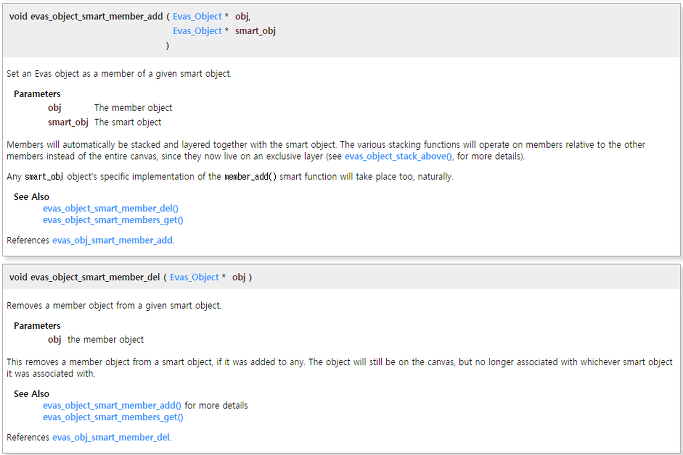Image resolution: width=683 pixels, height=455 pixels.
Task: Click the evas_obj_smart_member_del reference link
Action: tap(111, 438)
